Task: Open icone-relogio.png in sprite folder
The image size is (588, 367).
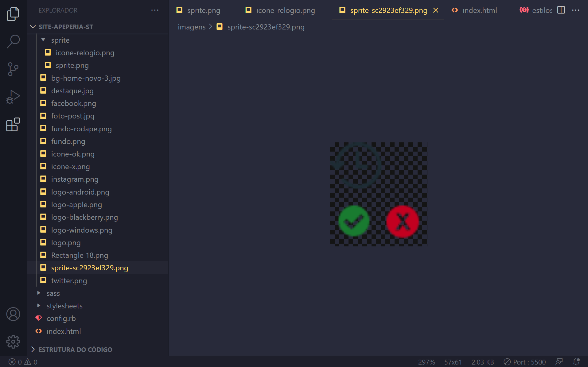Action: pyautogui.click(x=85, y=53)
